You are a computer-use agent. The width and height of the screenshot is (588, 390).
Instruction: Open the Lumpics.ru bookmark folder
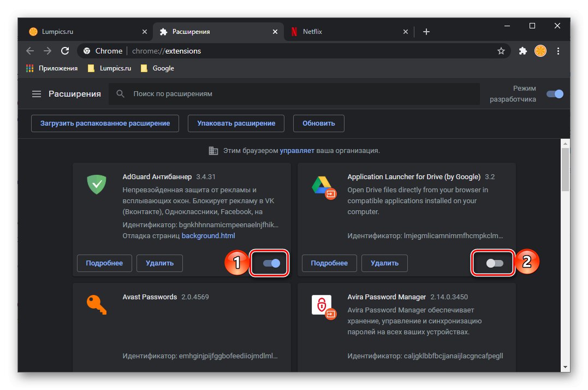click(x=109, y=68)
